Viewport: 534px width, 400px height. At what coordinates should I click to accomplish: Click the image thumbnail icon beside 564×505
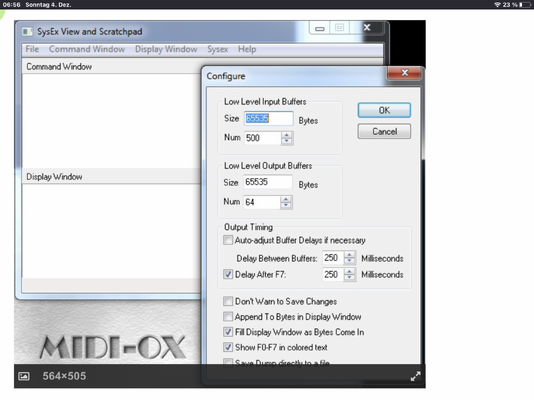pos(24,376)
